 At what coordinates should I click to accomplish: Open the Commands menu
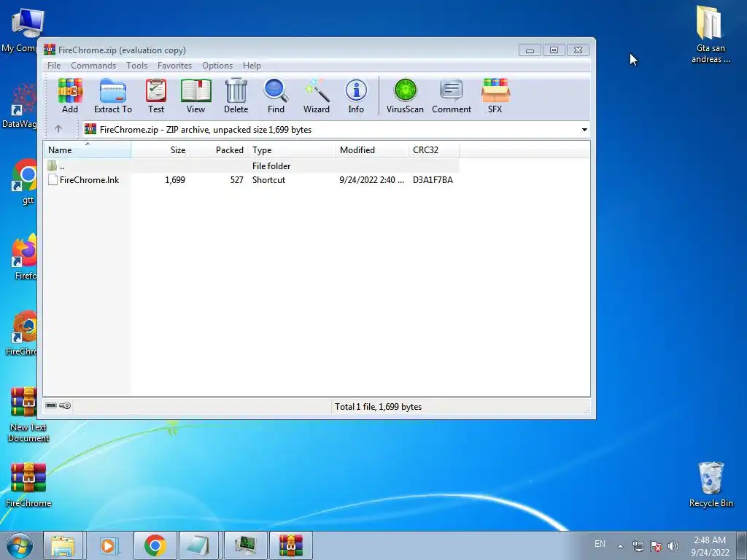point(93,66)
